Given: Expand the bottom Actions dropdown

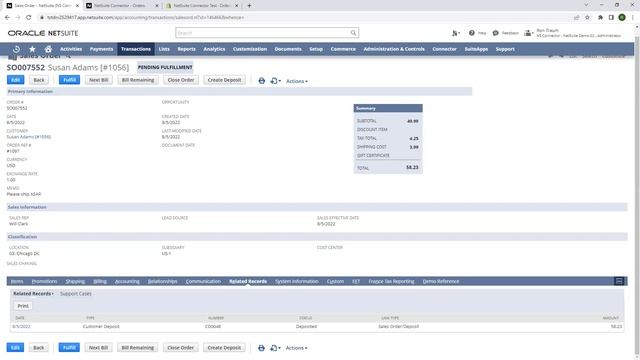Looking at the screenshot, I should point(296,348).
